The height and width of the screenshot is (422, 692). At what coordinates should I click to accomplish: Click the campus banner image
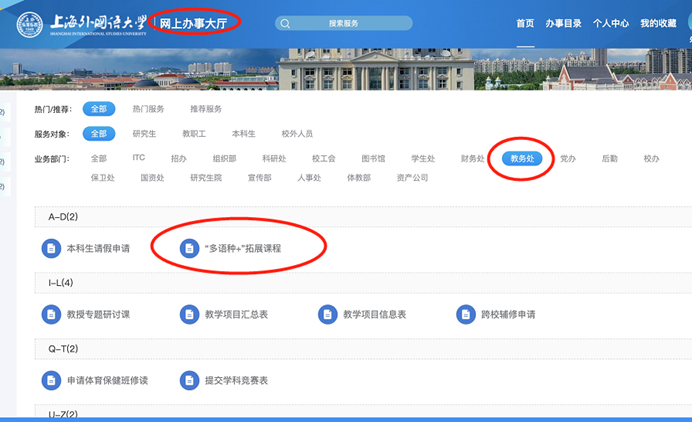click(x=346, y=69)
